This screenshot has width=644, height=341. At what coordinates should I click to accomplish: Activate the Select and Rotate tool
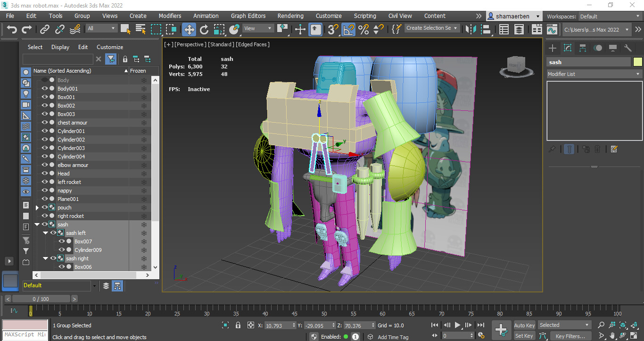tap(204, 29)
